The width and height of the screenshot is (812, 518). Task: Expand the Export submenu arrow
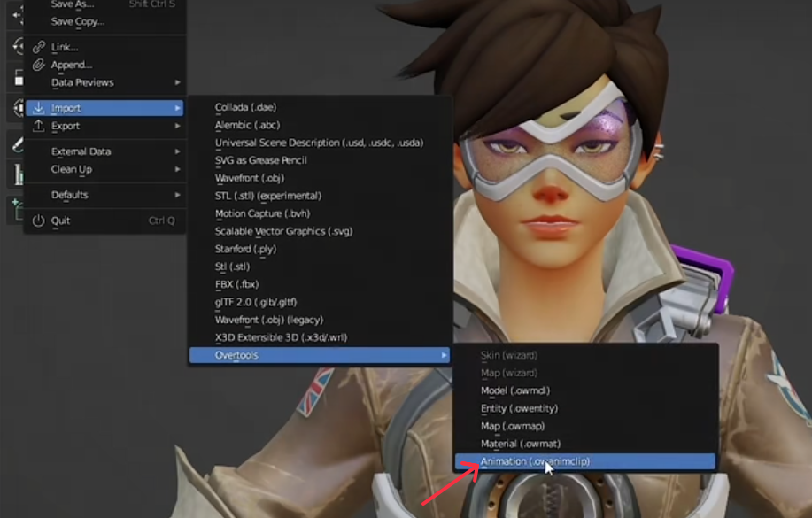(178, 126)
